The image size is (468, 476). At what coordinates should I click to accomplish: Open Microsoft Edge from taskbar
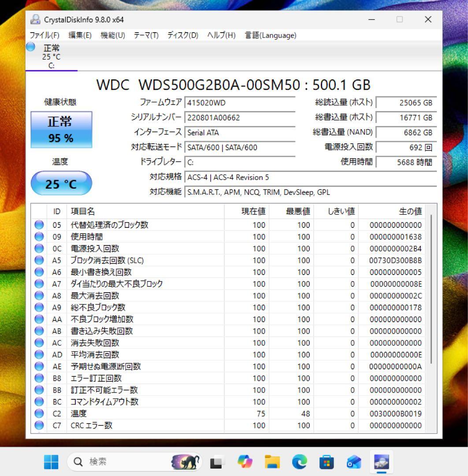[300, 462]
